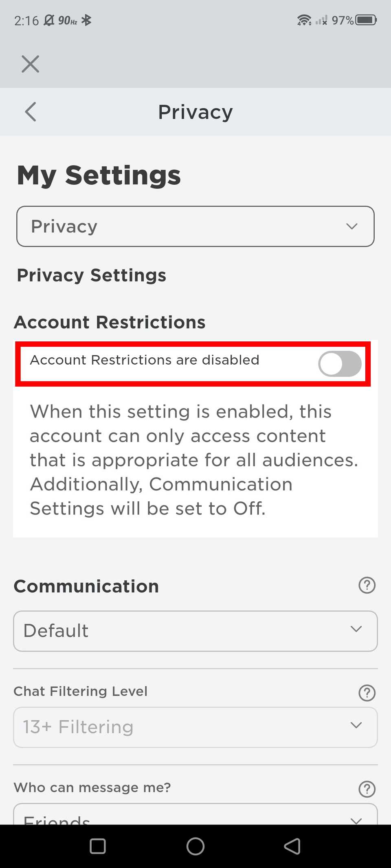
Task: Tap the Wi-Fi icon in status bar
Action: (x=303, y=20)
